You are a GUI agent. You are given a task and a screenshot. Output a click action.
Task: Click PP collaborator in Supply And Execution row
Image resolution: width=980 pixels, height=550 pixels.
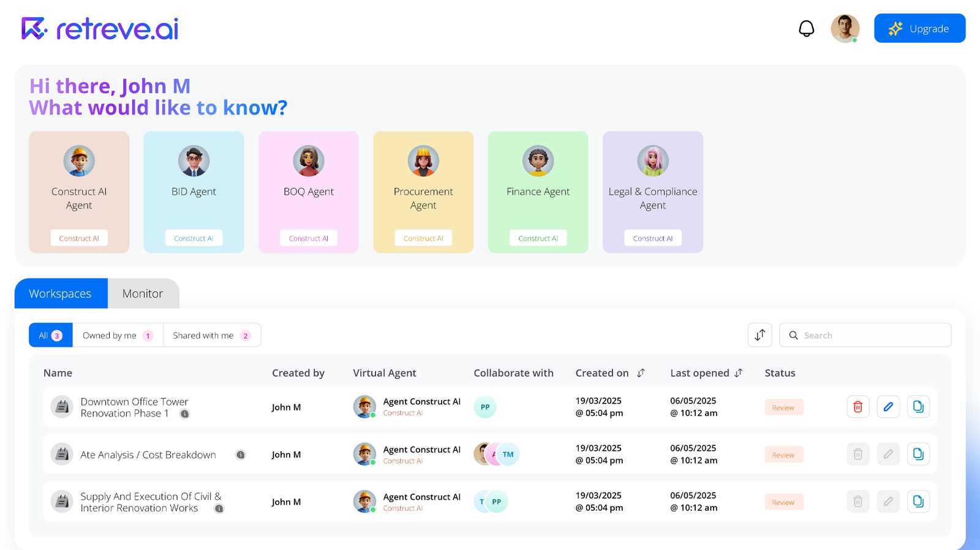coord(497,502)
